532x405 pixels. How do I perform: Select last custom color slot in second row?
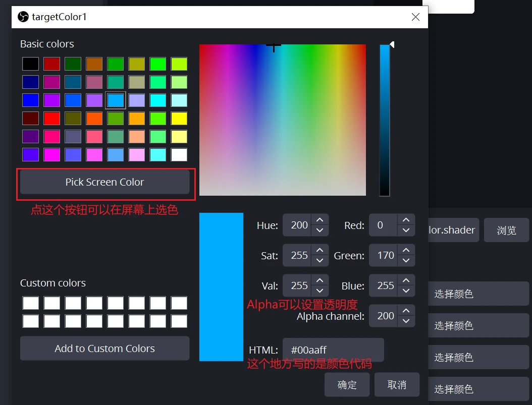[179, 321]
